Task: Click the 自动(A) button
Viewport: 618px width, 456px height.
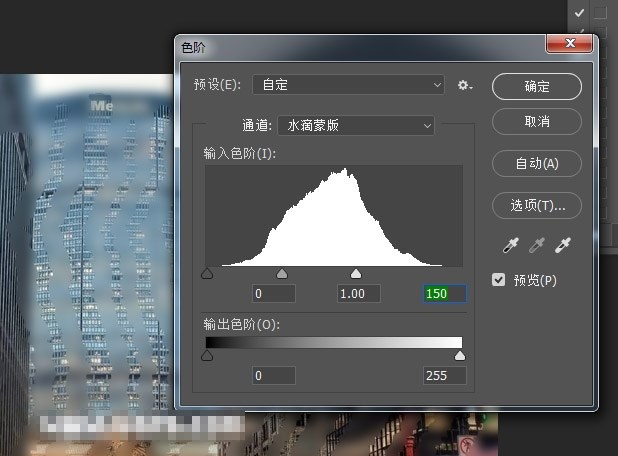Action: [x=536, y=163]
